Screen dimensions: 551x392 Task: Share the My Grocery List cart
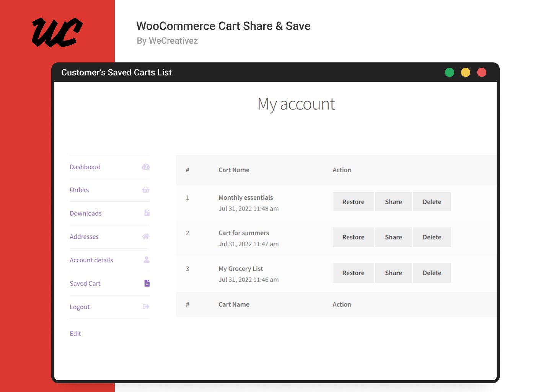pos(393,273)
